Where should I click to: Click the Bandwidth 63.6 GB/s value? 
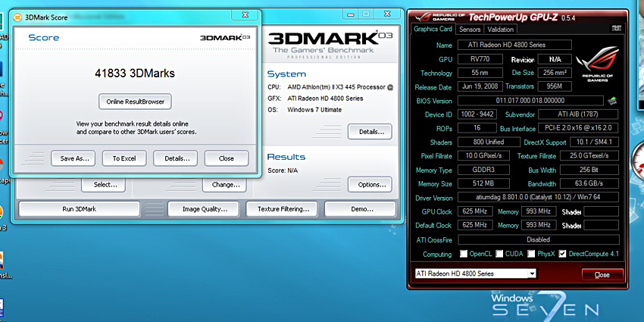[x=589, y=183]
